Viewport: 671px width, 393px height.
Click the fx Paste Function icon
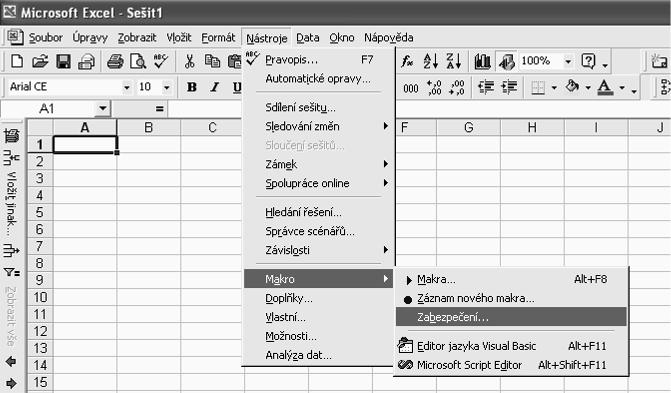click(x=407, y=61)
